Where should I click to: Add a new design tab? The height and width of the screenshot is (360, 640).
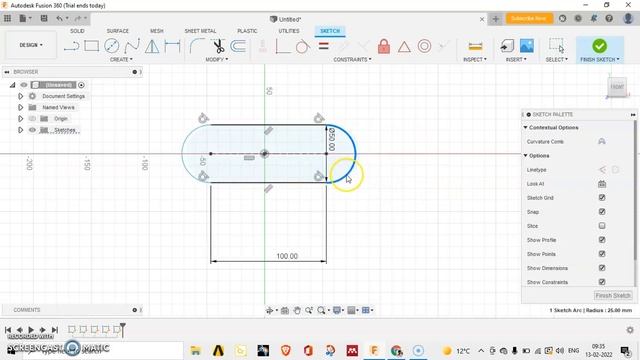click(496, 19)
